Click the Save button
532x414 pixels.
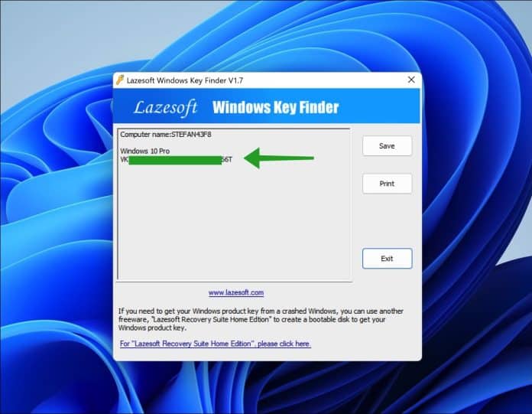coord(387,146)
